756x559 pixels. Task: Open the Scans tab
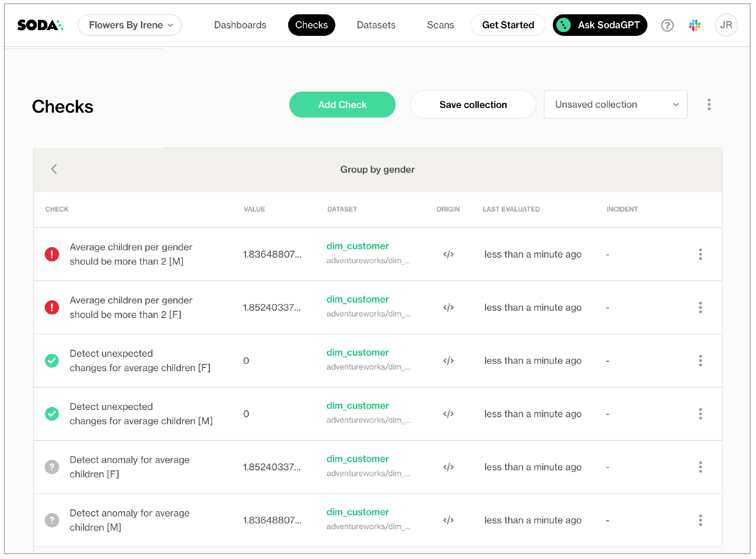440,25
